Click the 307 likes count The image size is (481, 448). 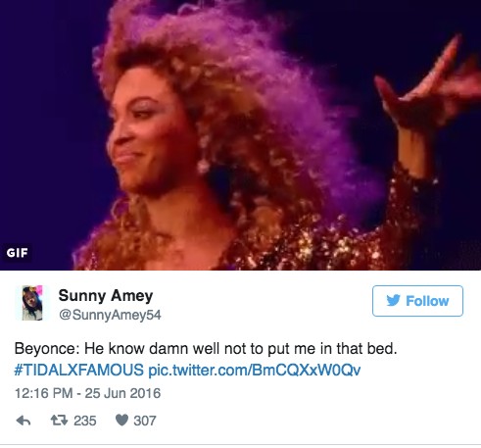click(x=145, y=421)
